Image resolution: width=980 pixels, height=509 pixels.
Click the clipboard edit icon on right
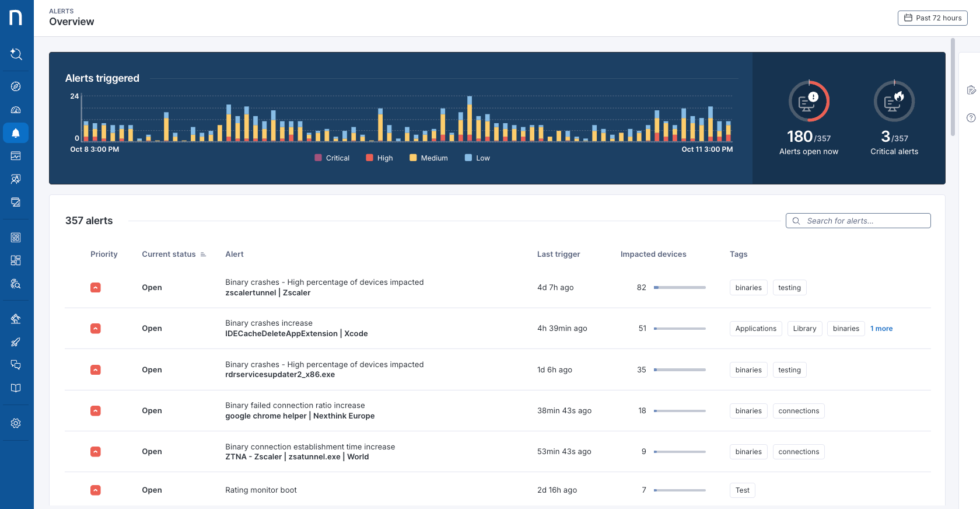[x=971, y=90]
